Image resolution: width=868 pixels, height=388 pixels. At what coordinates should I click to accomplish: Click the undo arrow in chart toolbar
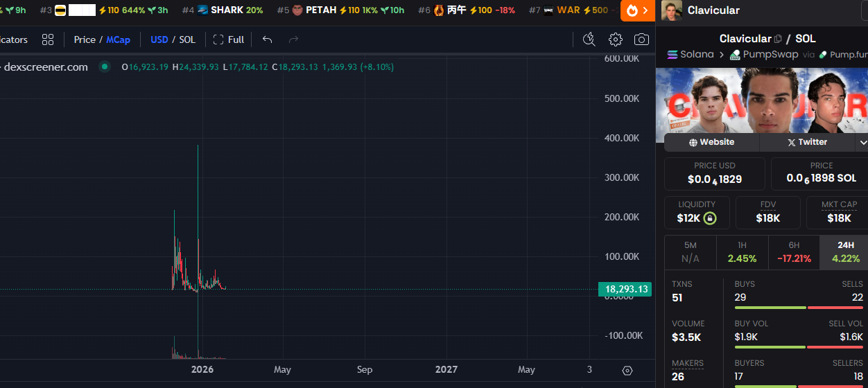pos(267,39)
